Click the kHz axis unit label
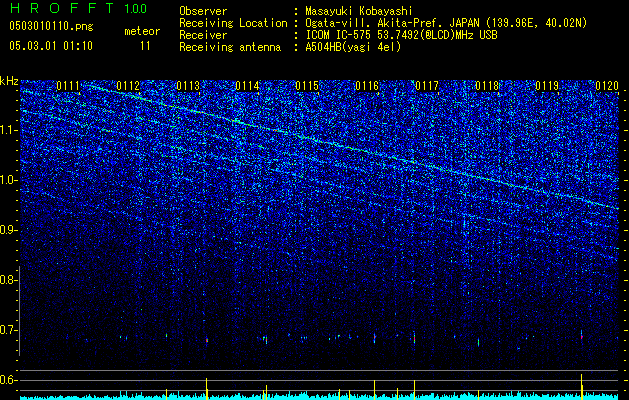This screenshot has width=629, height=400. pos(9,81)
